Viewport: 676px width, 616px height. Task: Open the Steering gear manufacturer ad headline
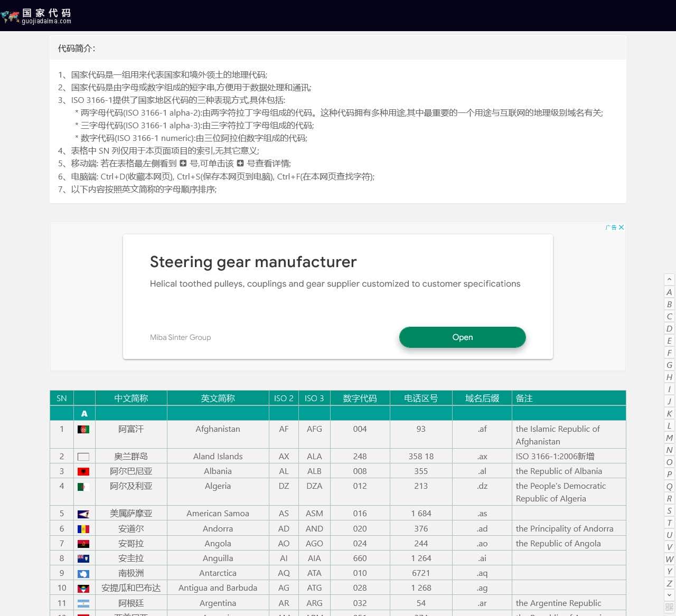click(253, 262)
